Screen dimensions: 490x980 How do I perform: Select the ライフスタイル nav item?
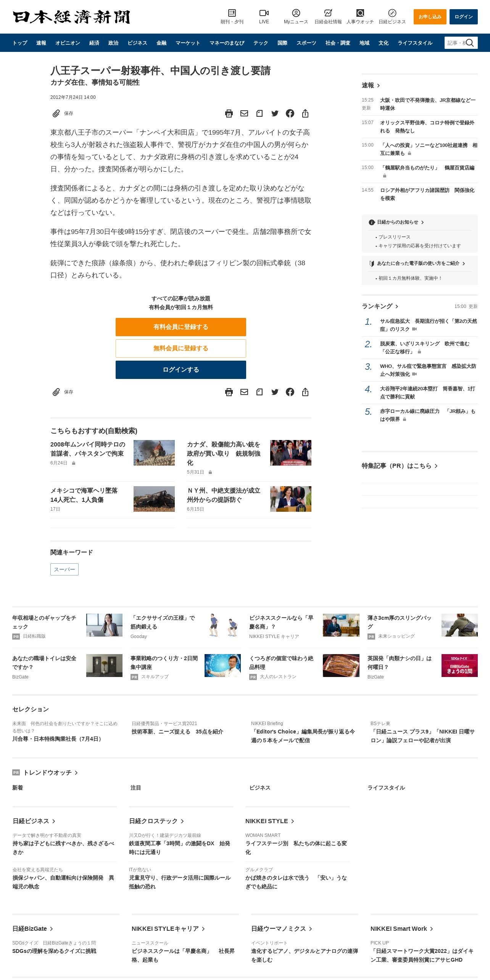(x=415, y=43)
